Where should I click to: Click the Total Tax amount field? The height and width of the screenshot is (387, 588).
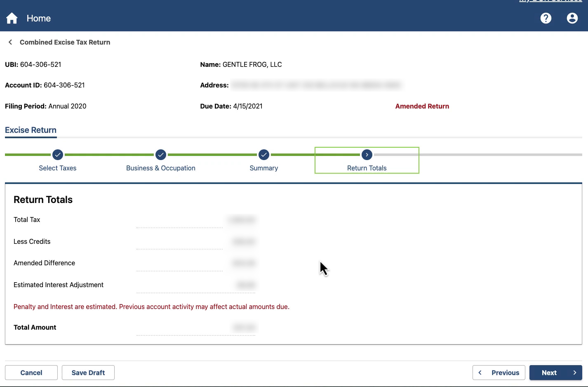[x=196, y=220]
